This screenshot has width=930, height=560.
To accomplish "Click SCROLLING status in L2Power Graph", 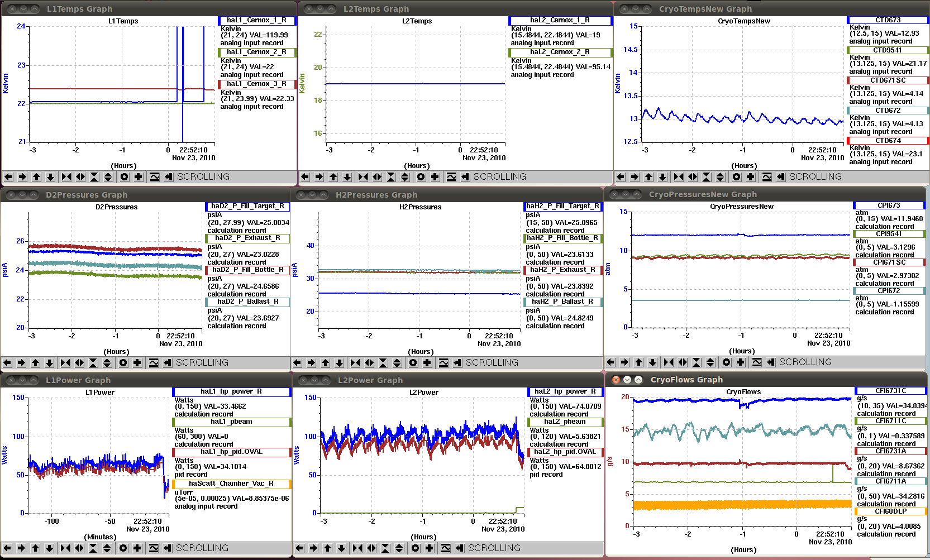I will point(494,548).
